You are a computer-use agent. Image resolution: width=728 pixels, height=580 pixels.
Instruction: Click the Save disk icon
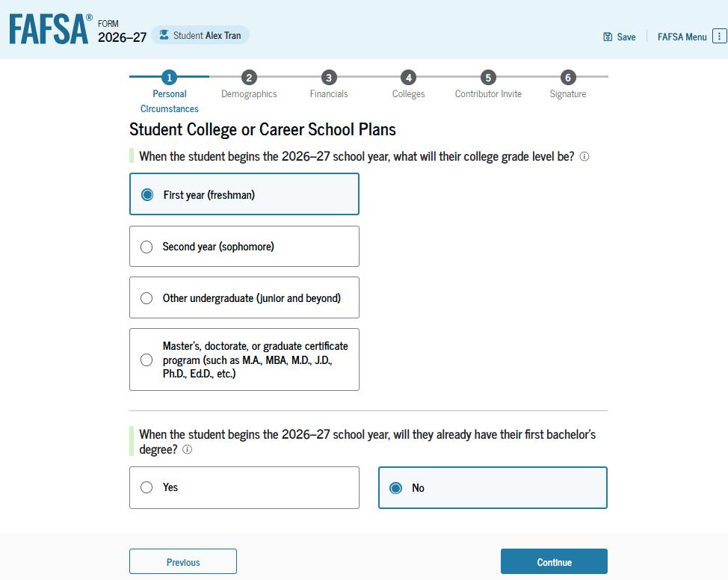point(608,37)
